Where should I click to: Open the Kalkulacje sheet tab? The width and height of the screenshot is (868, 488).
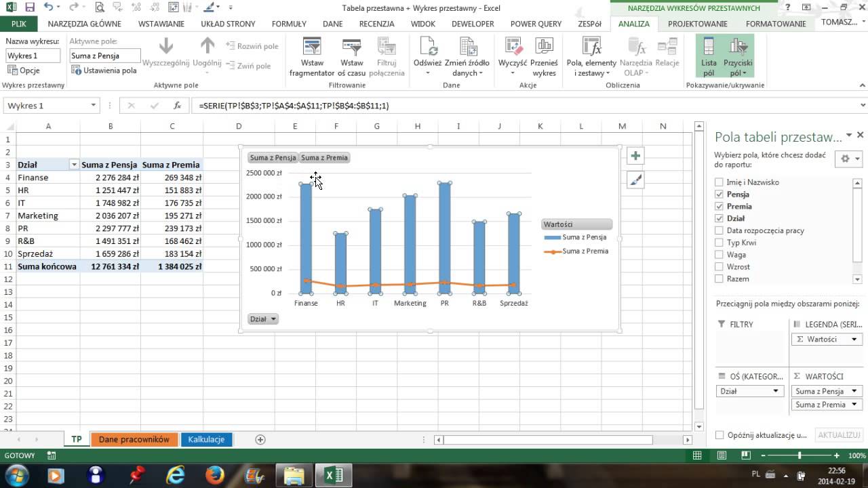coord(206,439)
